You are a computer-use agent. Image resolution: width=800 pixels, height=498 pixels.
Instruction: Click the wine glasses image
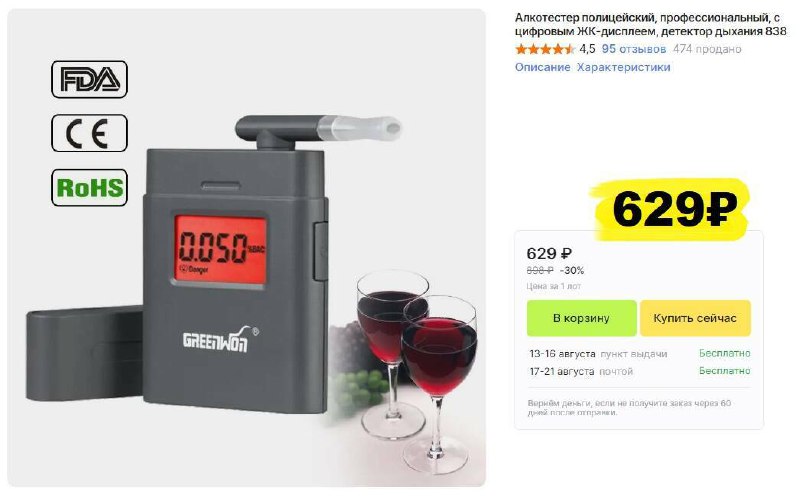(417, 371)
